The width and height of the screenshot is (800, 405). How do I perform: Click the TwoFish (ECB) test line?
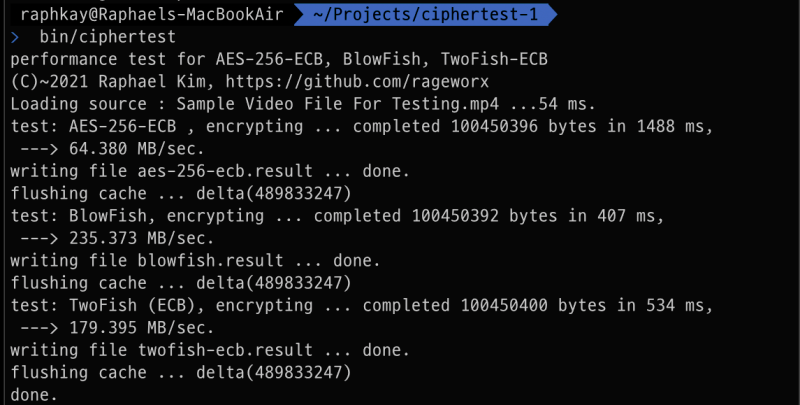click(x=362, y=306)
